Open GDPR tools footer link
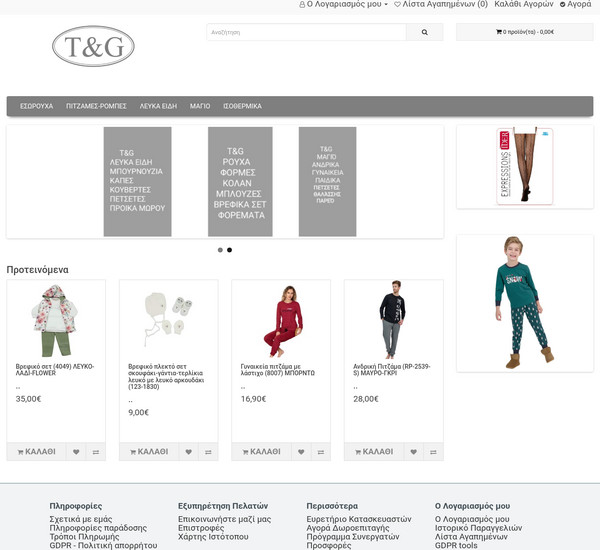The image size is (600, 550). [456, 545]
